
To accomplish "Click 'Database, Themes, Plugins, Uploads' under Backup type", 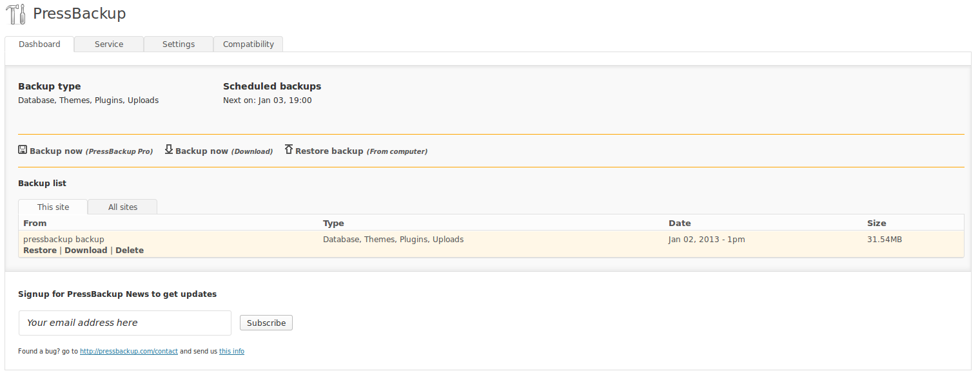I will tap(88, 100).
